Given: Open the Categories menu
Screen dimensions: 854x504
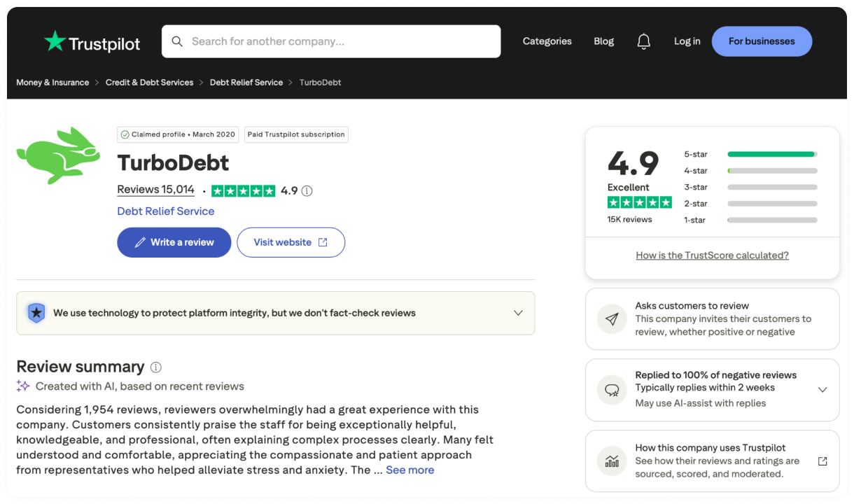Looking at the screenshot, I should [x=547, y=41].
